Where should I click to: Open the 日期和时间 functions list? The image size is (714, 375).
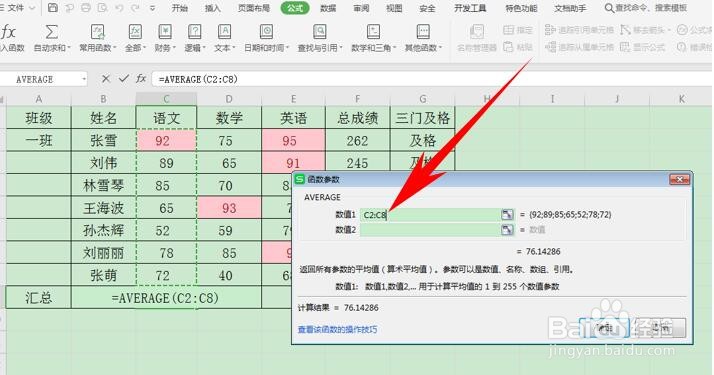point(266,38)
